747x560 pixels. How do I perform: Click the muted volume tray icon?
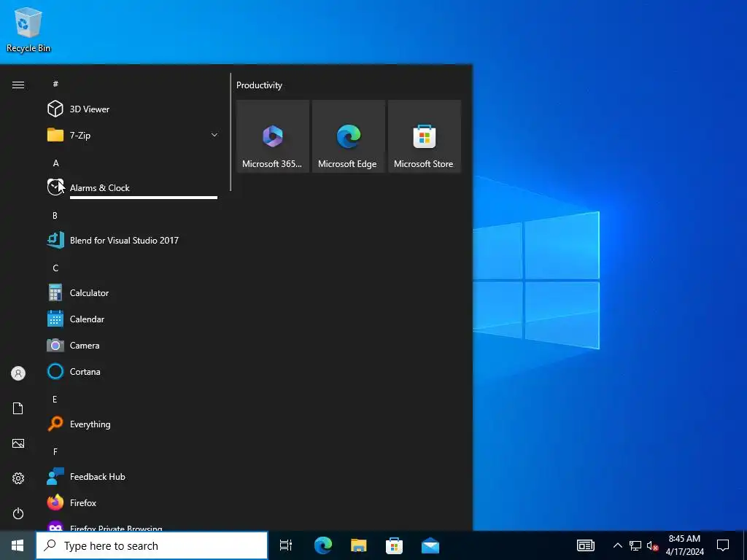(652, 545)
